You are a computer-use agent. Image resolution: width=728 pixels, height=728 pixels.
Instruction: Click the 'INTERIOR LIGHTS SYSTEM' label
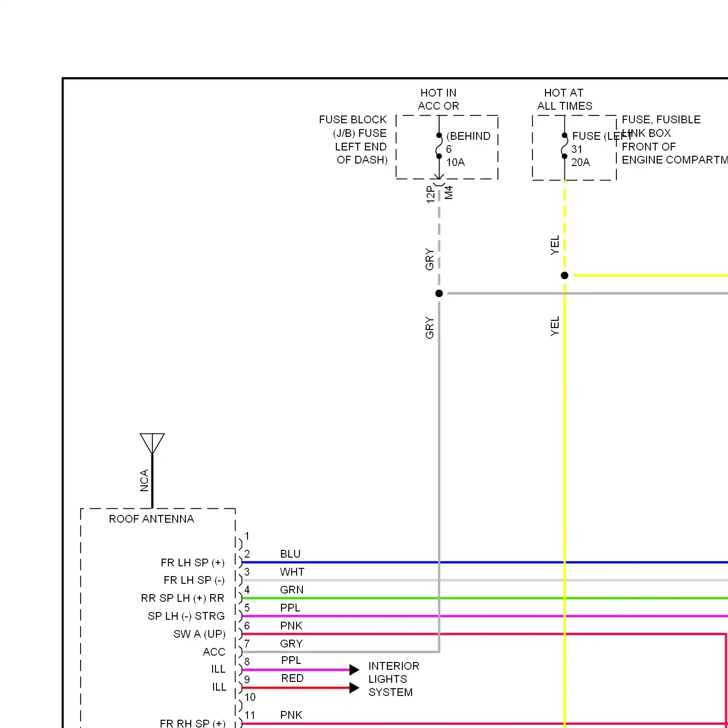pyautogui.click(x=394, y=679)
